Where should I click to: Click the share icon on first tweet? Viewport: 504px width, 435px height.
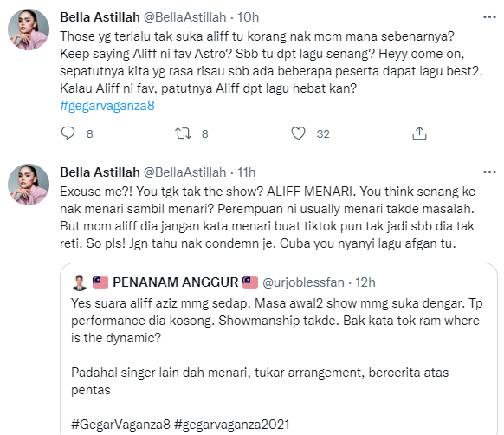pyautogui.click(x=419, y=133)
